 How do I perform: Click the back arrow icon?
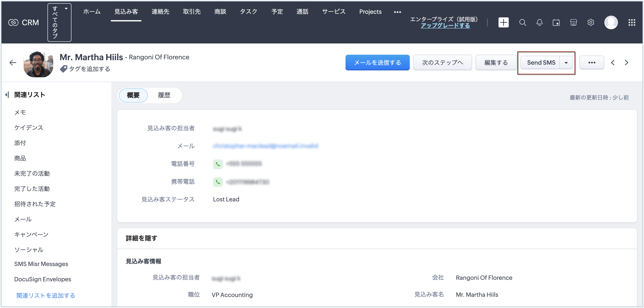(13, 63)
